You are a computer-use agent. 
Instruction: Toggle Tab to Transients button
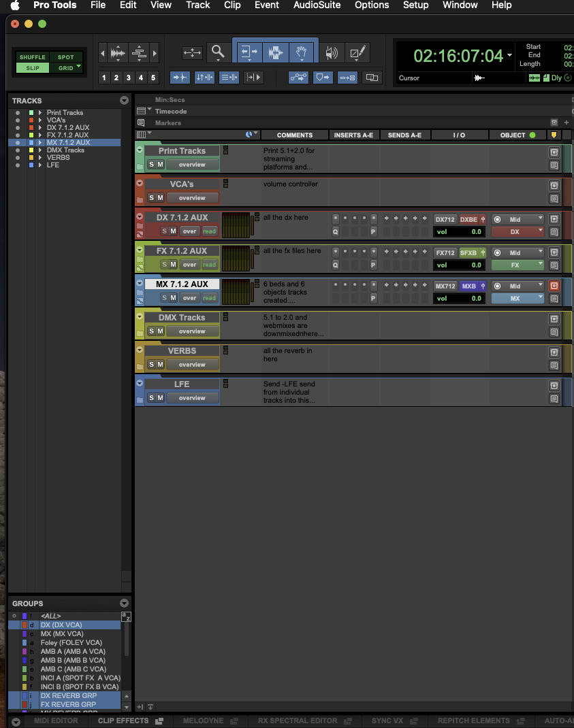coord(179,78)
